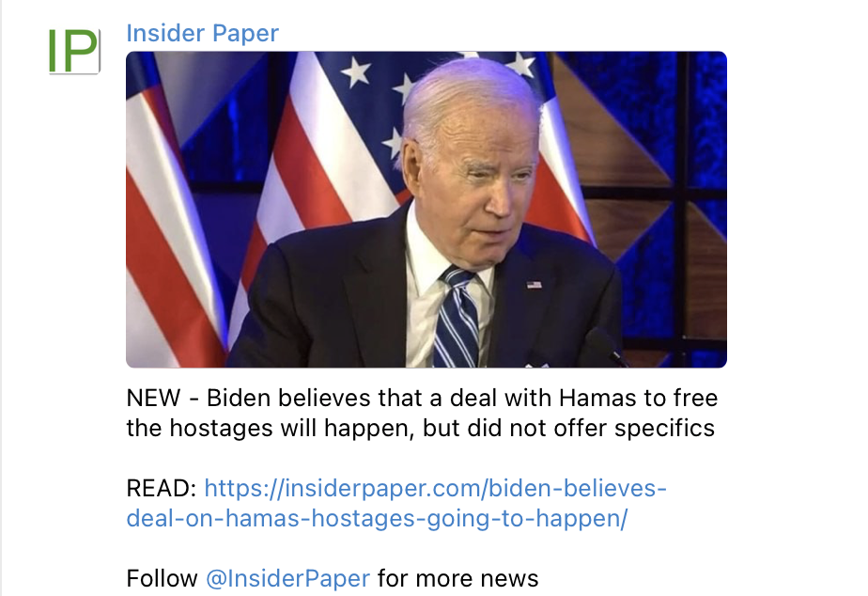Click the microphone in the photo
The height and width of the screenshot is (596, 868).
[x=605, y=346]
